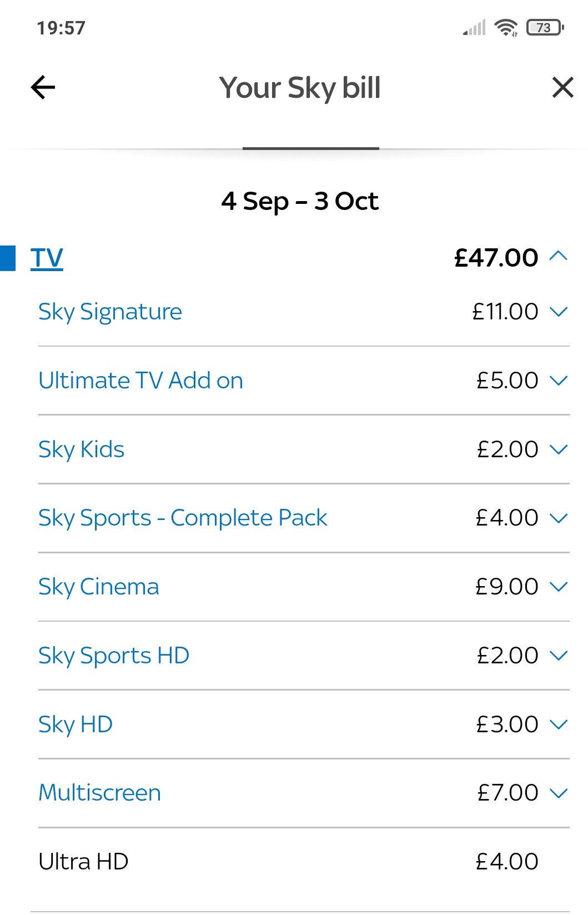Tap the Wi-Fi status icon
Screen dimensions: 588x915
point(506,27)
